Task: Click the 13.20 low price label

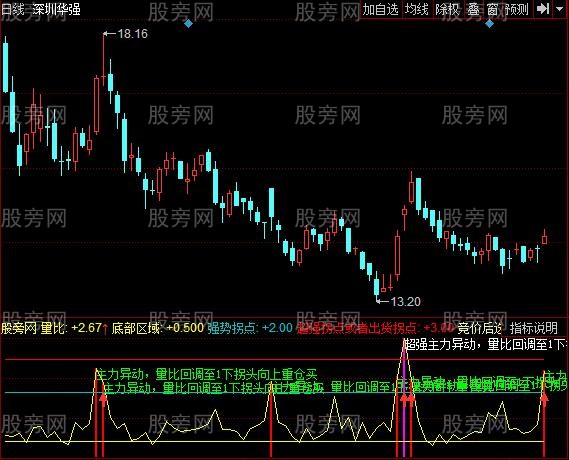Action: (406, 301)
